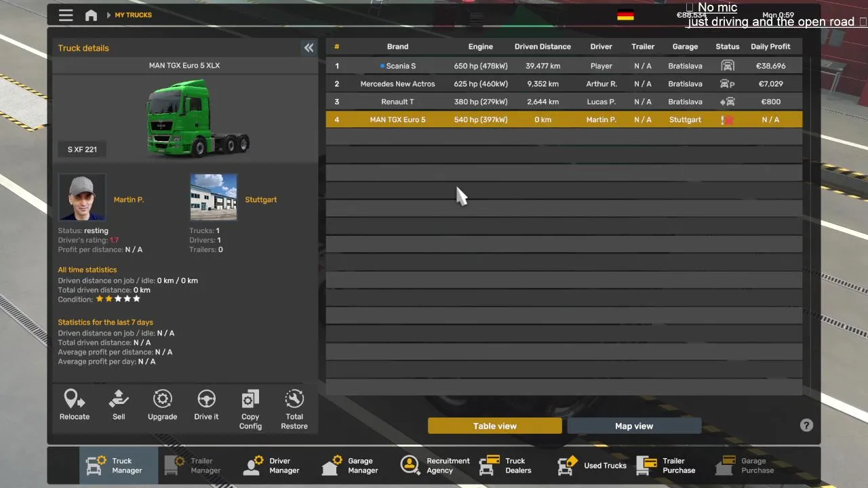Click the MAN TGX Euro 5 XLX title
This screenshot has width=868, height=488.
[184, 66]
